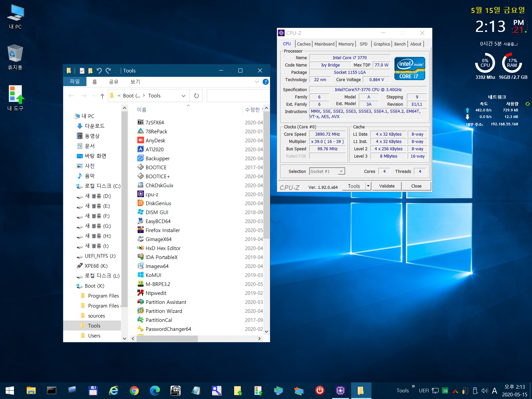Open the Explorer help question mark icon
Image resolution: width=532 pixels, height=399 pixels.
[x=265, y=82]
